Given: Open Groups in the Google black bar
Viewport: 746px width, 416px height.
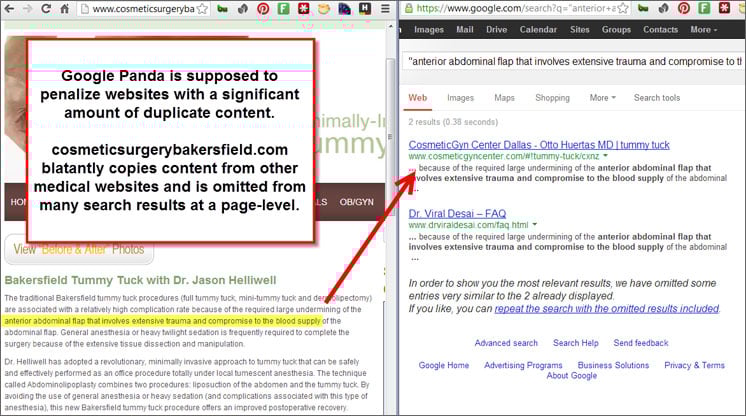Looking at the screenshot, I should tap(616, 30).
